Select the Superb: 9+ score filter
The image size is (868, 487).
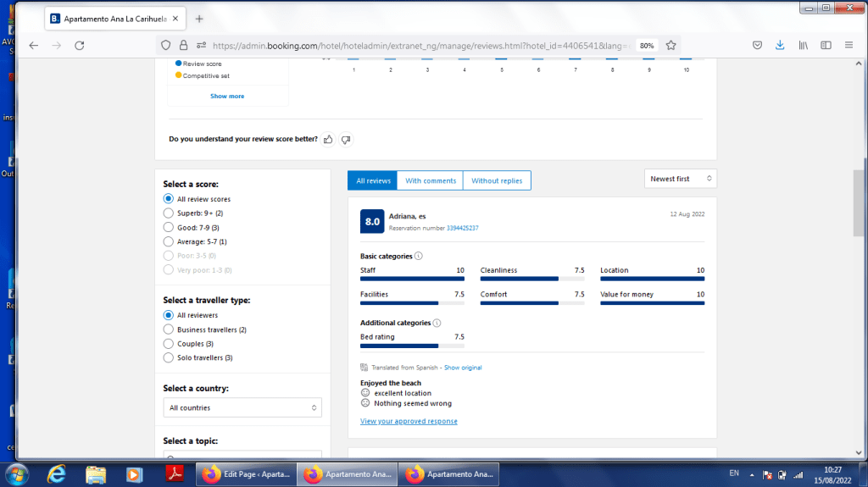pyautogui.click(x=169, y=213)
